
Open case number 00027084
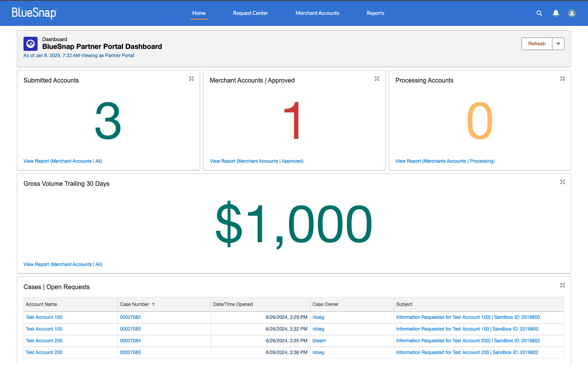click(130, 341)
